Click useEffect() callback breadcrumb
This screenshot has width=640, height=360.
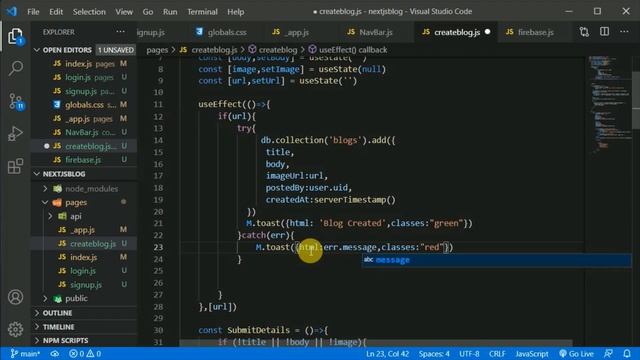click(348, 50)
